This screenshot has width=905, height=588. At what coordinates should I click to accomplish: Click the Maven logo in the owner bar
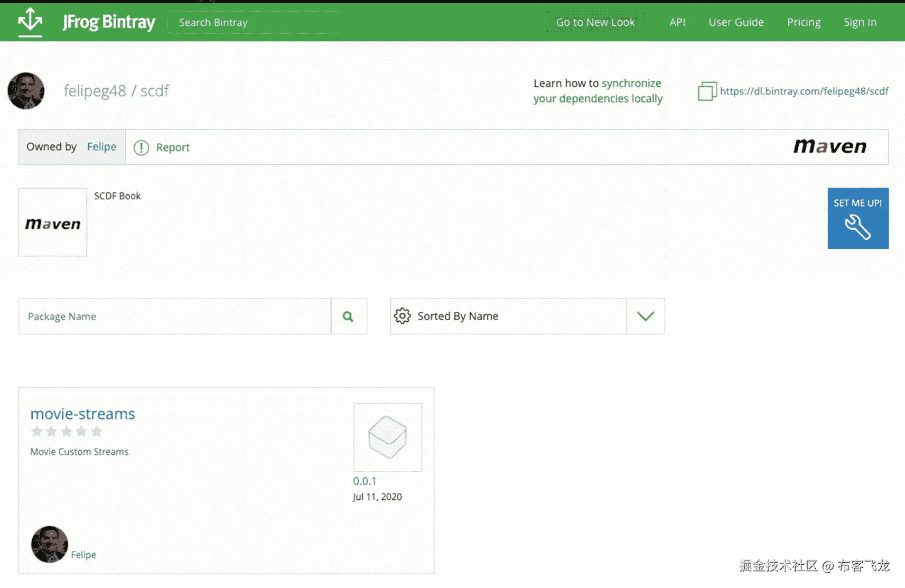pyautogui.click(x=830, y=146)
